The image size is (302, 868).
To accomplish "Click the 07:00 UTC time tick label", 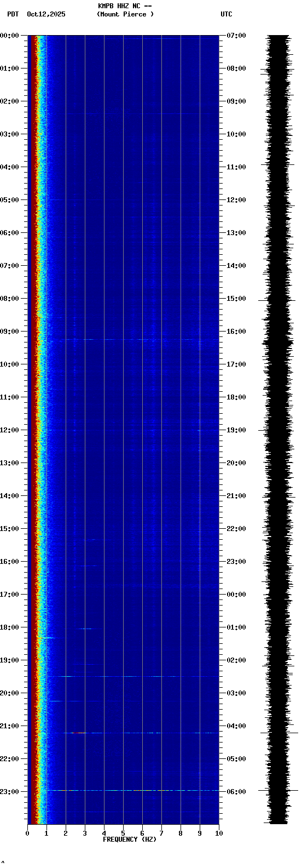I will pos(236,36).
